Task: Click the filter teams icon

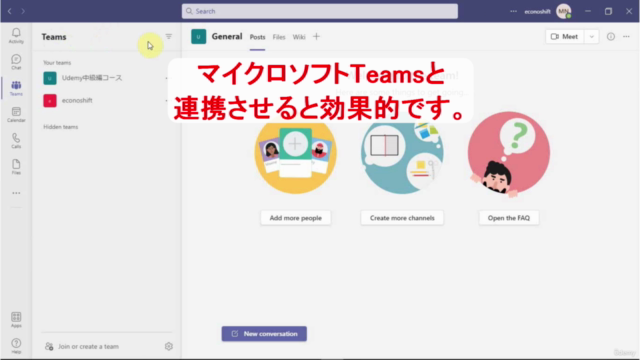Action: click(x=169, y=37)
